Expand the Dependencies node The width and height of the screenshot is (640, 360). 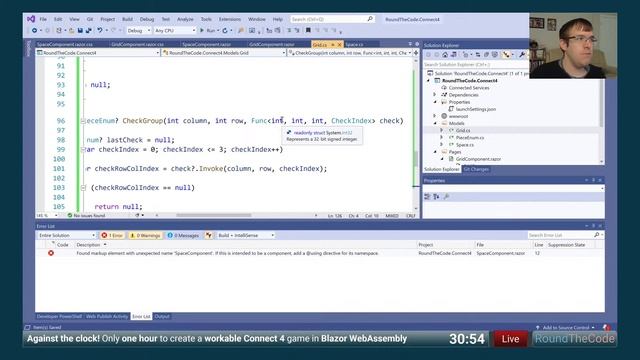(435, 95)
